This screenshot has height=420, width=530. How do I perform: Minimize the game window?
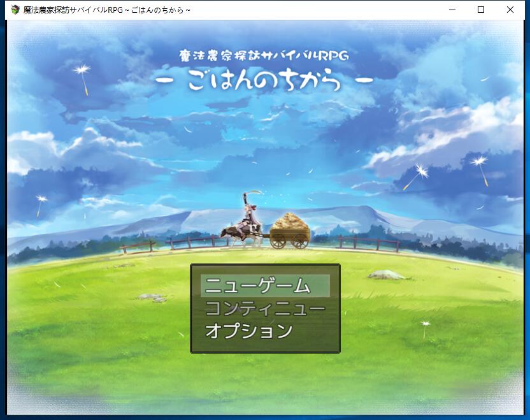pos(452,10)
